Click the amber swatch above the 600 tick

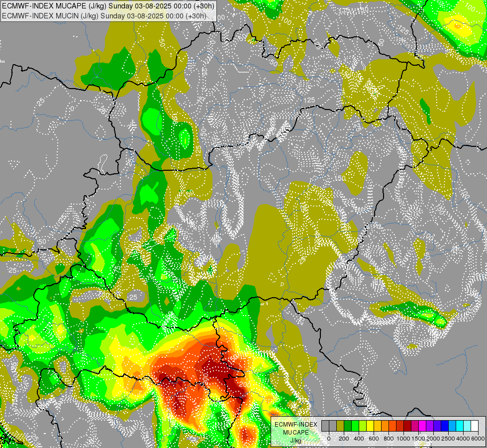(x=378, y=426)
